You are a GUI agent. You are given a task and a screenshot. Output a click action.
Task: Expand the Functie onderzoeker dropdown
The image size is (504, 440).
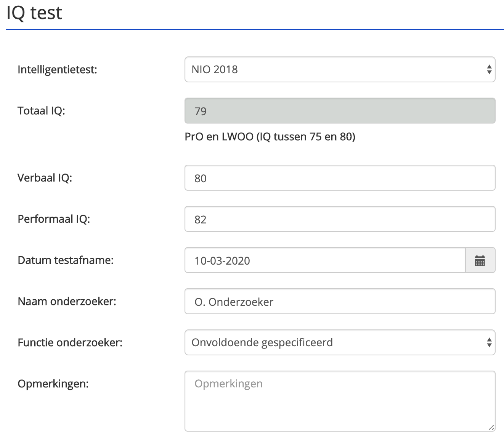pos(339,342)
